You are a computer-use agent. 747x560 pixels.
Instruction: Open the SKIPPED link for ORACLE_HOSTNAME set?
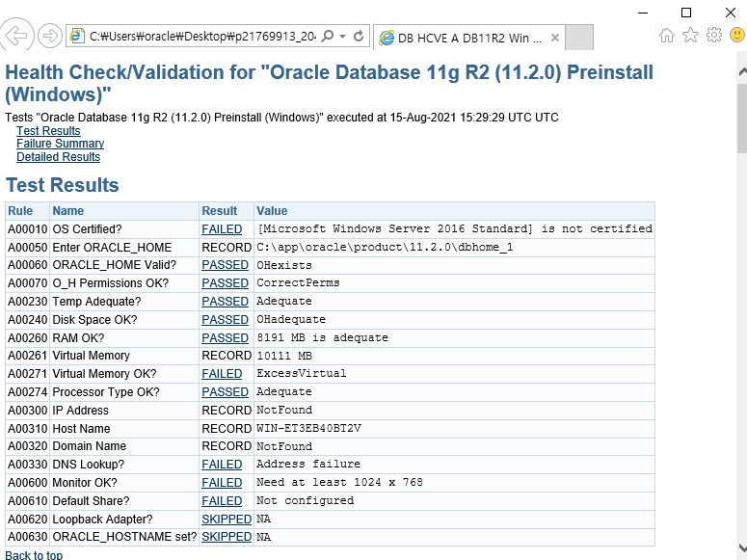[227, 537]
